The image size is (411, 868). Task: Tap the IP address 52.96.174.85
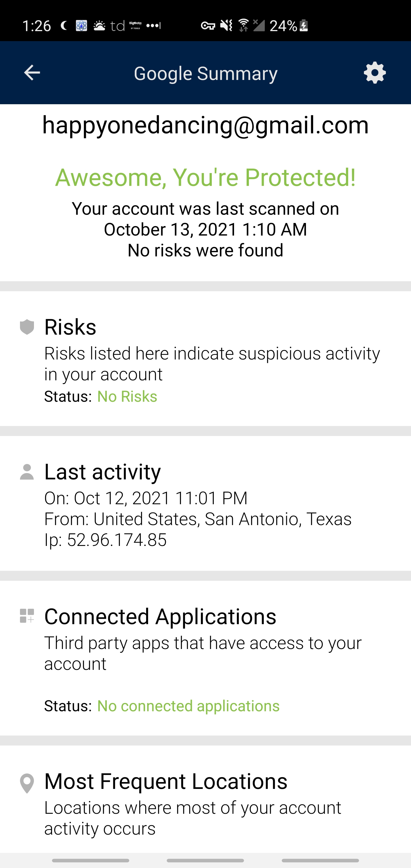[x=116, y=540]
